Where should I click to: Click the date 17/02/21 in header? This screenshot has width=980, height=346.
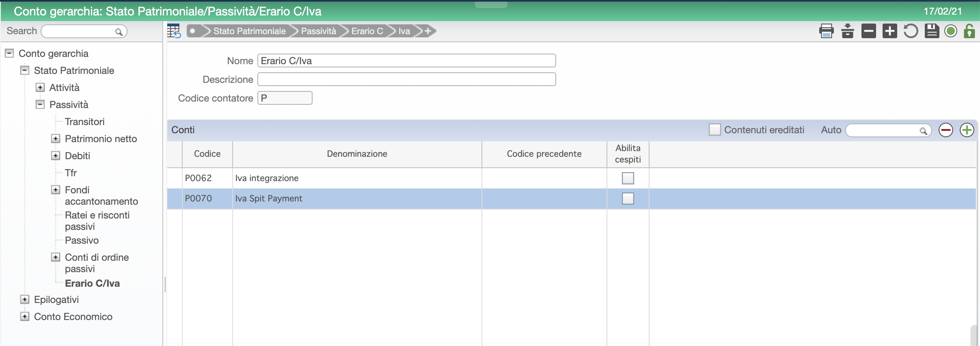943,11
